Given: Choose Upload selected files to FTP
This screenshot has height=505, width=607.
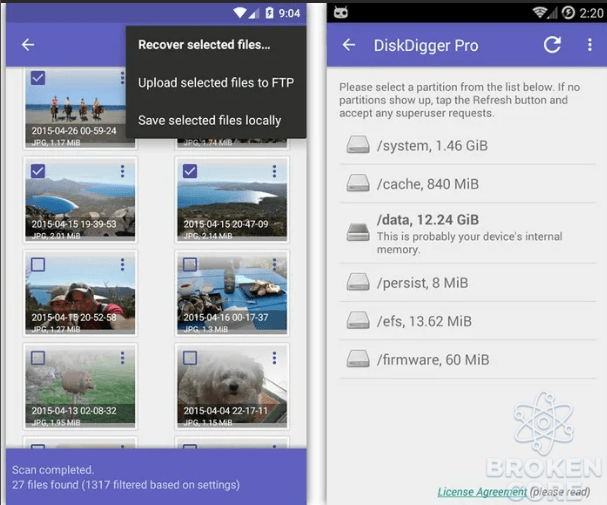Looking at the screenshot, I should pos(216,82).
